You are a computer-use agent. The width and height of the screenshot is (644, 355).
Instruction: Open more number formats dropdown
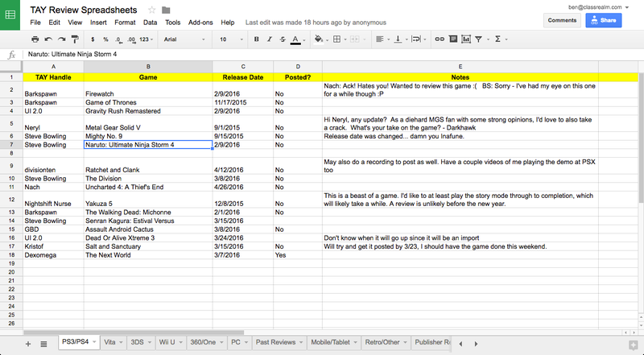(x=147, y=39)
